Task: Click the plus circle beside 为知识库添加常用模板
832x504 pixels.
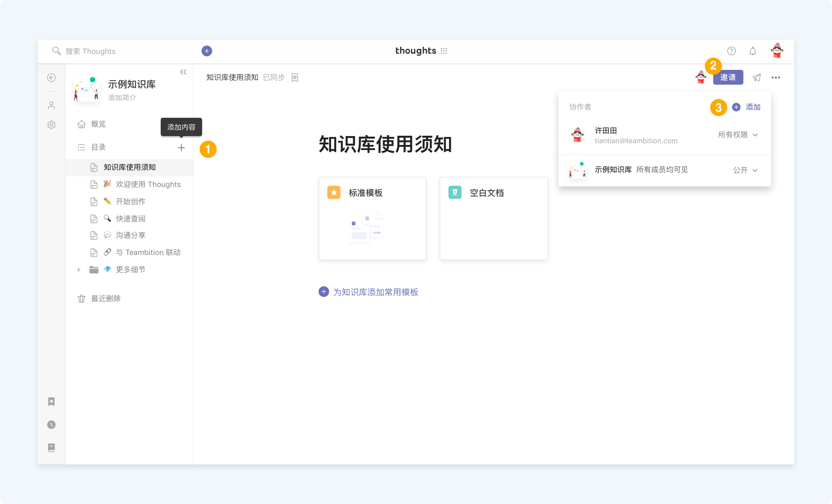Action: click(x=323, y=292)
